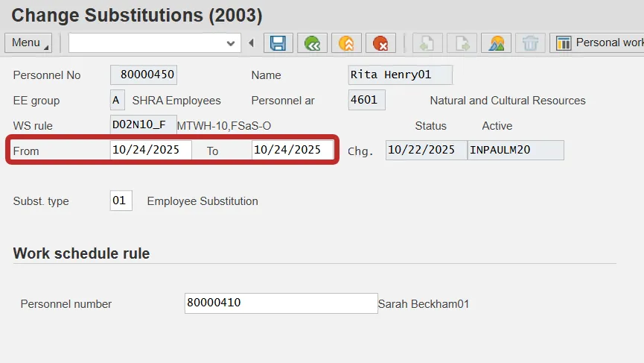Click the Subst. type field
This screenshot has height=363, width=644.
click(x=121, y=201)
